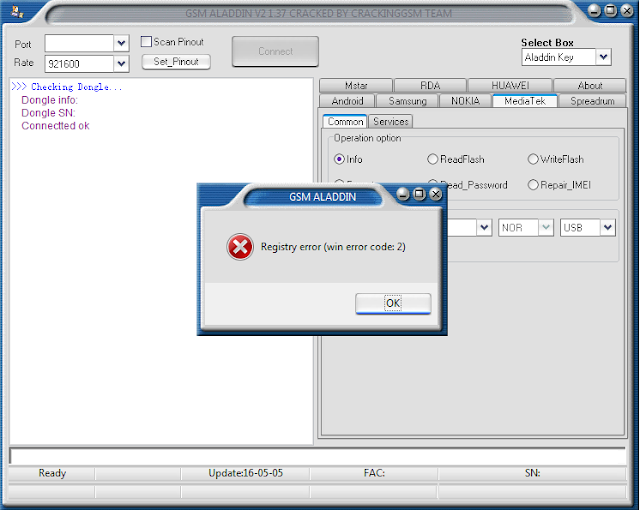The width and height of the screenshot is (640, 510).
Task: Minimize the main GSM Aladdin window
Action: point(594,11)
